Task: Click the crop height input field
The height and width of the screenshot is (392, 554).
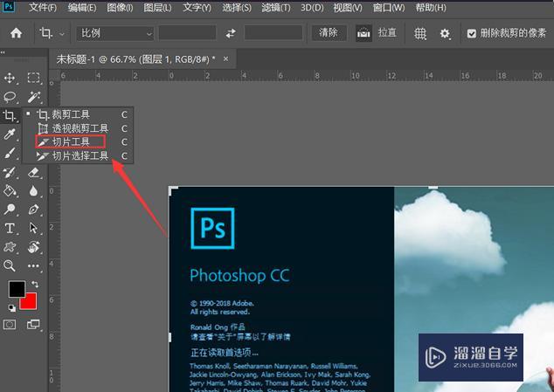Action: click(274, 33)
